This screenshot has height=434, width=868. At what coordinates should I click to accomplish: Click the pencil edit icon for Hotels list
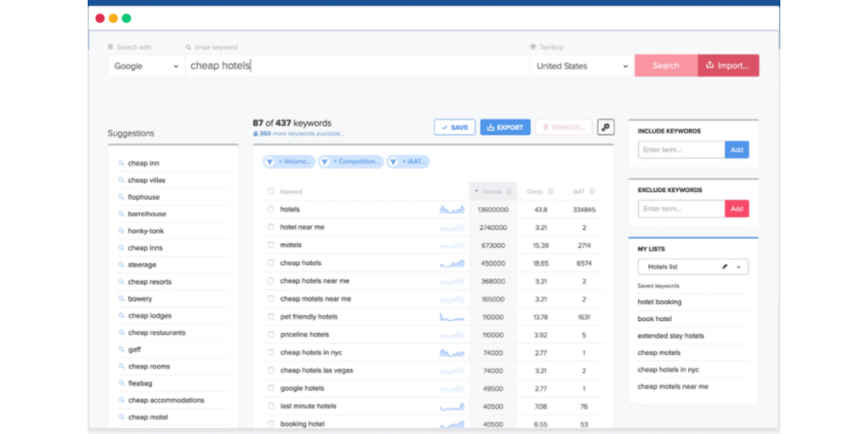[x=725, y=267]
